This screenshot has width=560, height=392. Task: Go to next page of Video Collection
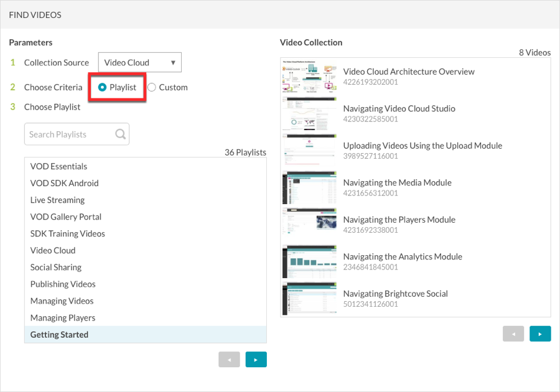pyautogui.click(x=540, y=334)
